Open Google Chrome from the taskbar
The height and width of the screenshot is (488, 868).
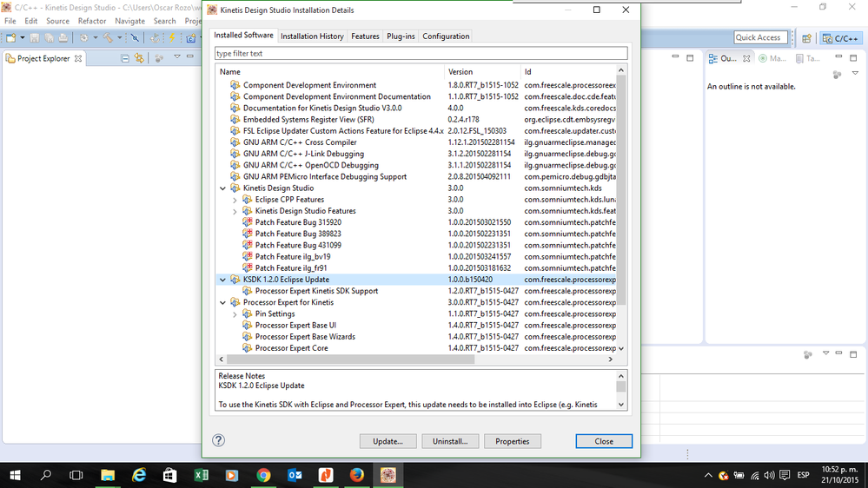pyautogui.click(x=263, y=475)
